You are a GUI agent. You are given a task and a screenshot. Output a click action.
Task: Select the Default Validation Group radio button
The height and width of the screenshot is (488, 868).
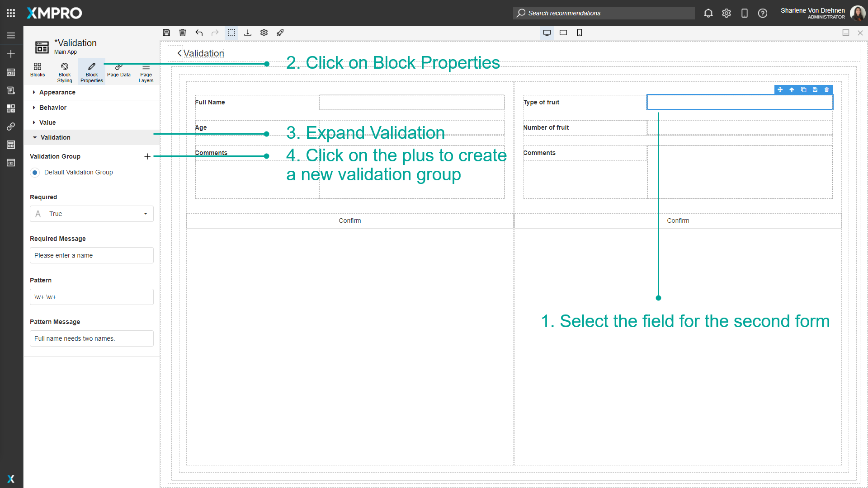(35, 172)
